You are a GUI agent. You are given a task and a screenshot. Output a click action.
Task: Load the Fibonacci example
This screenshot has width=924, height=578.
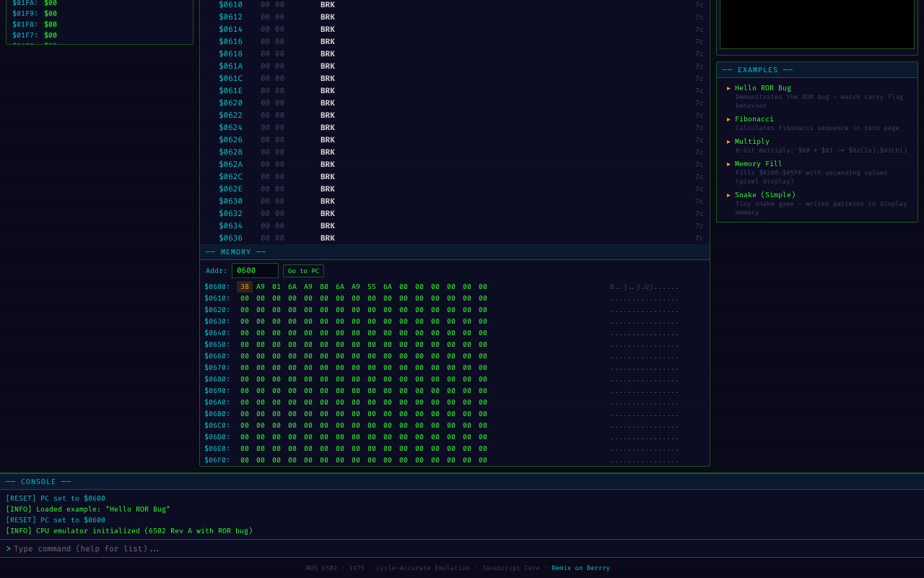pyautogui.click(x=817, y=124)
